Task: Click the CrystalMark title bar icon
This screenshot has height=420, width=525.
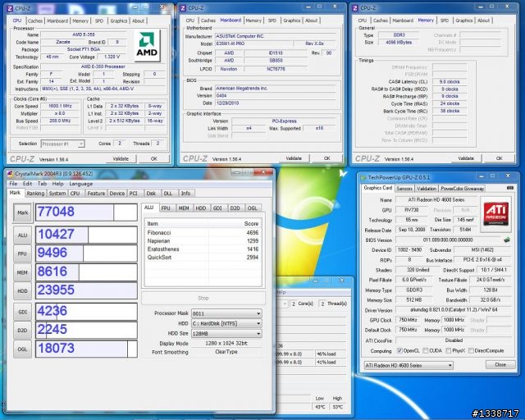Action: [x=10, y=173]
